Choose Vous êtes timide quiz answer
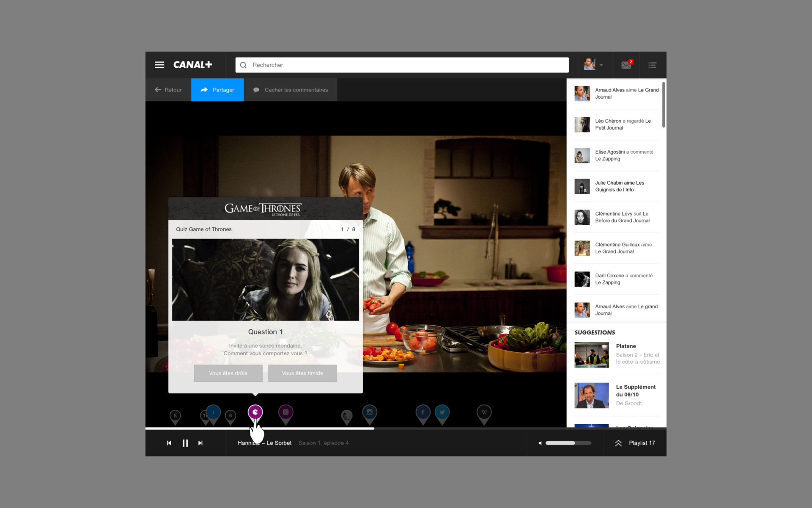The height and width of the screenshot is (508, 812). [x=302, y=373]
